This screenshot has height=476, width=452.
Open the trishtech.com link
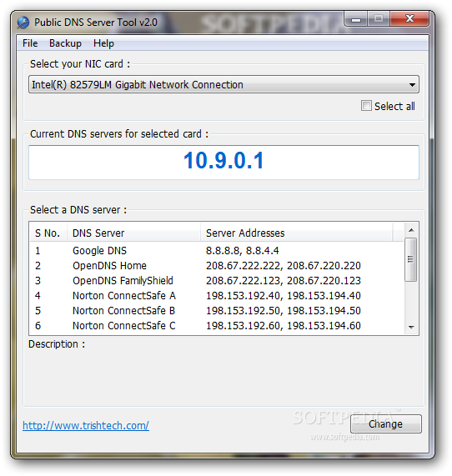pyautogui.click(x=86, y=426)
